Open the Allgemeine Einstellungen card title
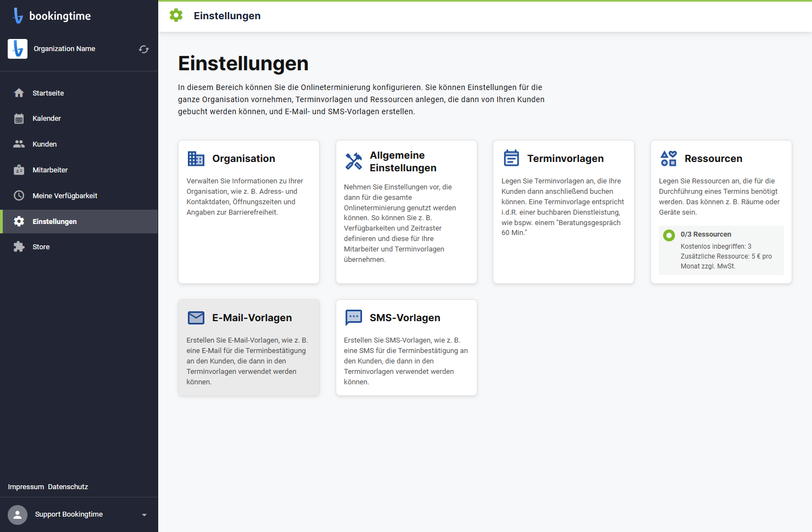812x532 pixels. pos(403,161)
